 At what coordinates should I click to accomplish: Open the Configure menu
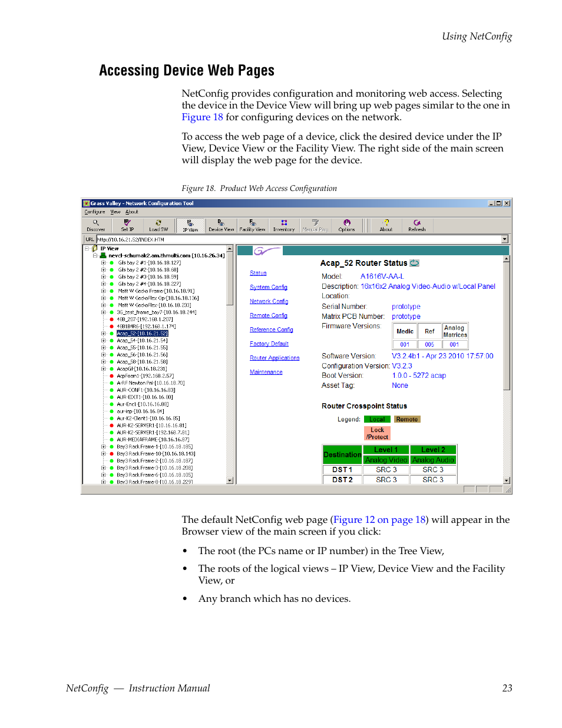coord(94,212)
